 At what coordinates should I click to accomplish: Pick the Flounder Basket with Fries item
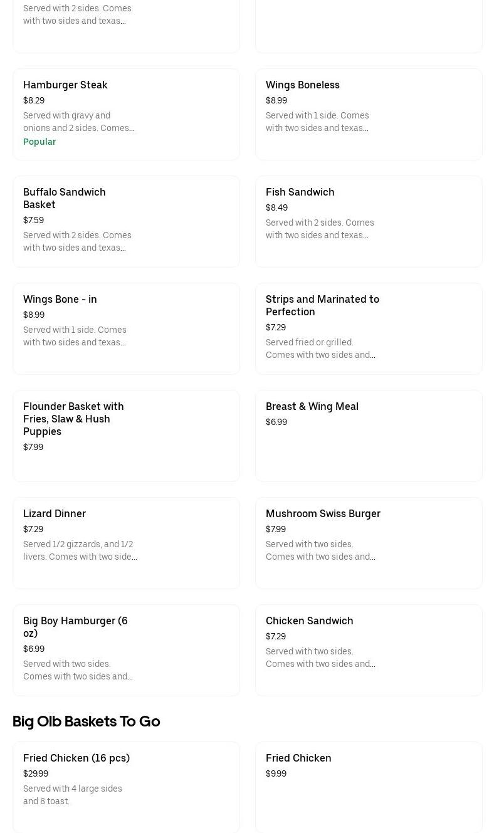coord(73,419)
